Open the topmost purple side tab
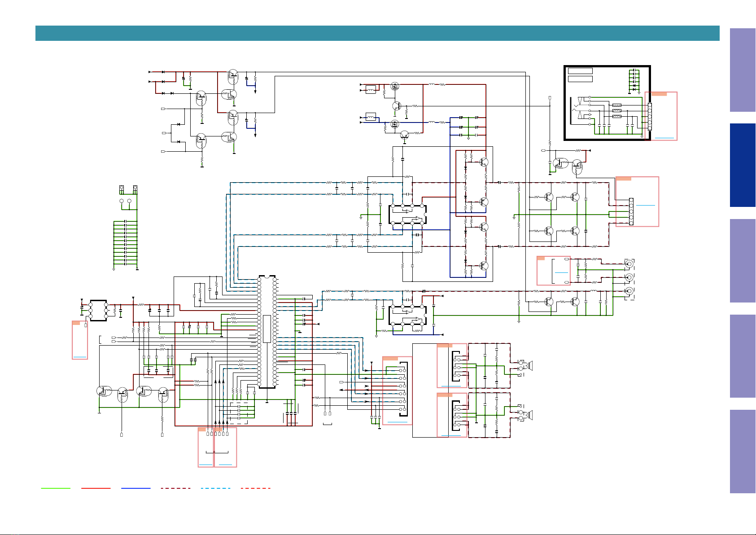Viewport: 756px width, 535px height. (x=743, y=70)
